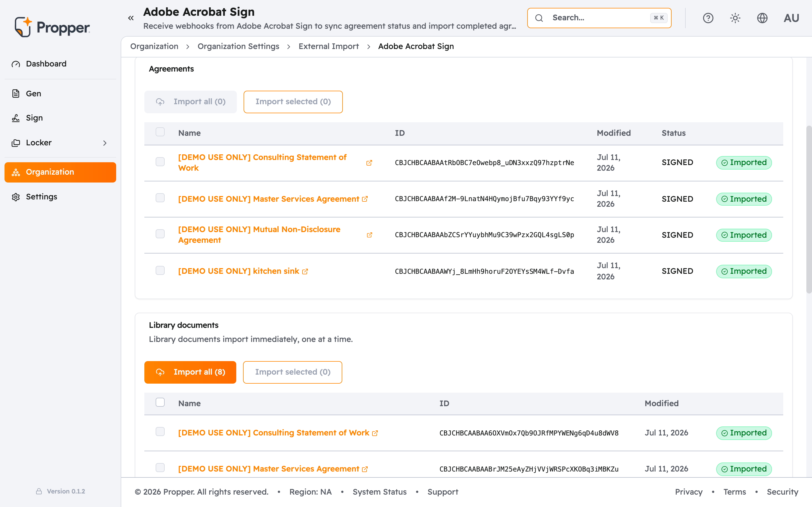Open Master Services Agreement agreement link
Screen dimensions: 812x507
268,199
